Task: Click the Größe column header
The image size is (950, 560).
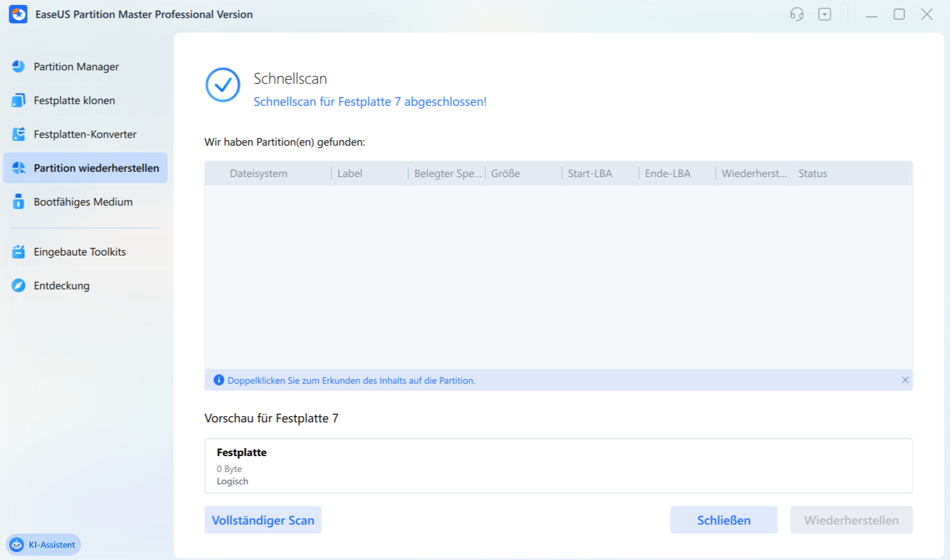Action: coord(505,173)
